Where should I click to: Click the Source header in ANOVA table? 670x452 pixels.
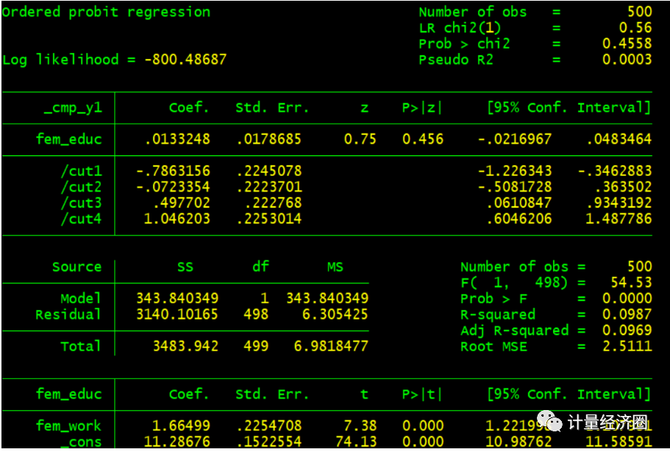[77, 267]
